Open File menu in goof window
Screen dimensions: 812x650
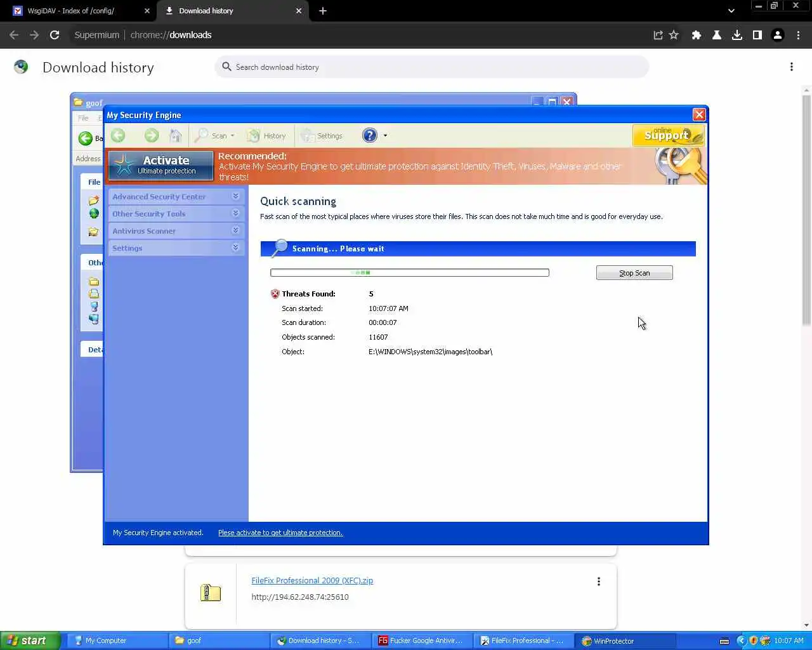tap(83, 118)
